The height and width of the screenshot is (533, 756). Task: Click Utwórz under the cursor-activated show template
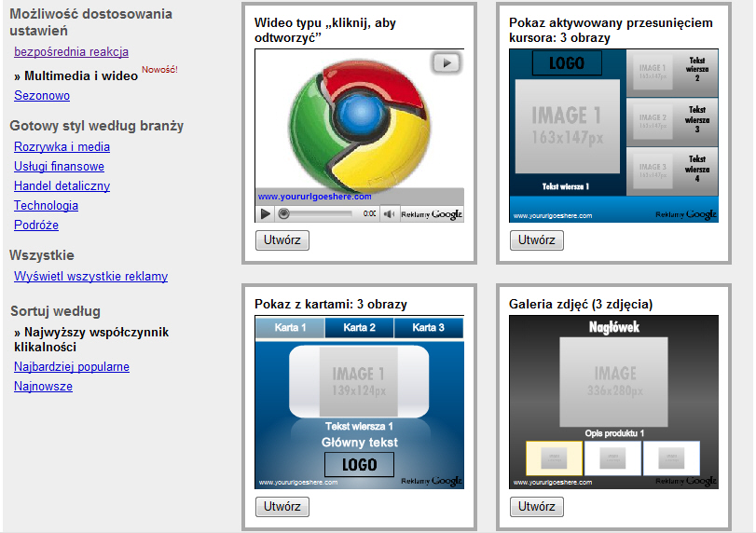pyautogui.click(x=537, y=240)
